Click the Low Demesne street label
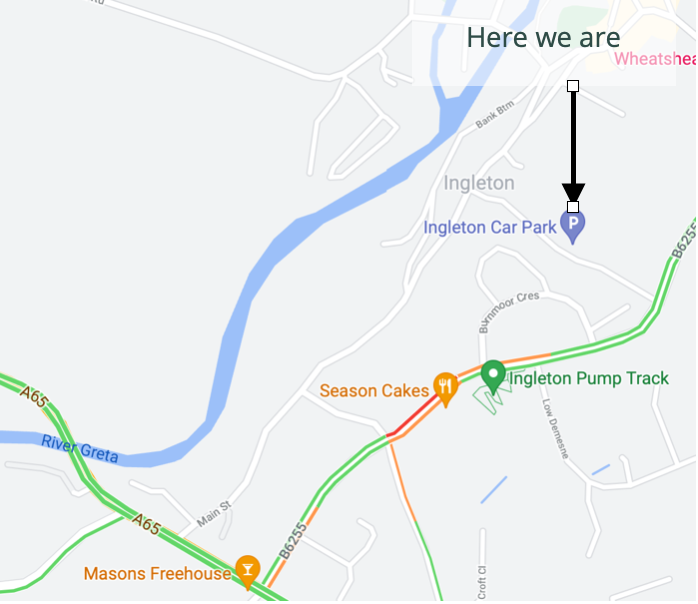The image size is (698, 604). point(556,430)
